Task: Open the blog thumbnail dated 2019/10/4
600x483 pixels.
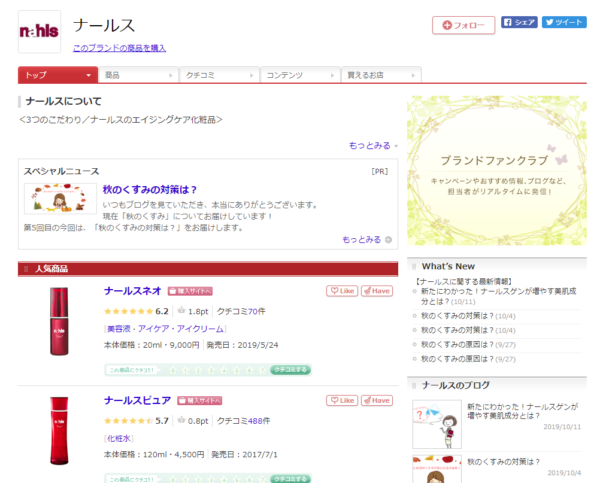Action: pos(437,469)
